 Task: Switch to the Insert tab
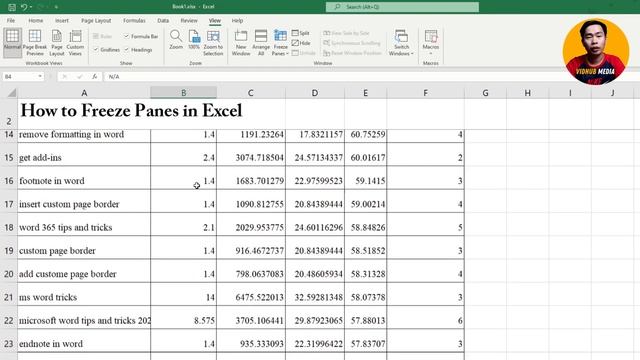click(62, 20)
